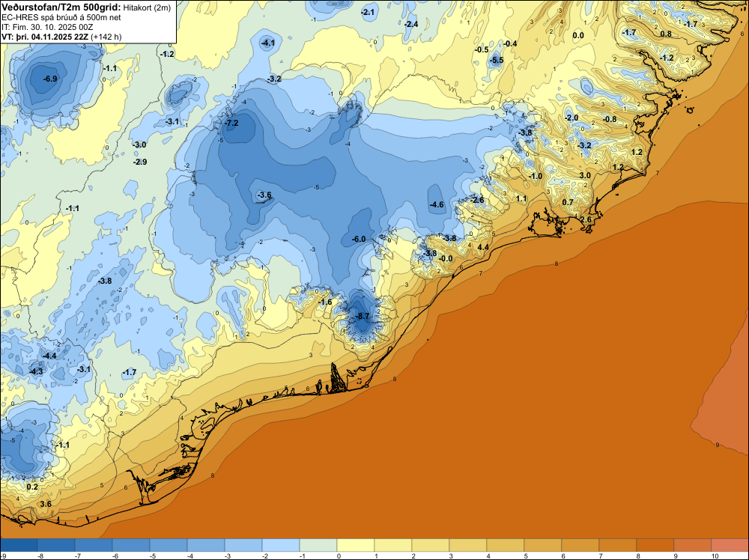The height and width of the screenshot is (560, 749).
Task: Click the legend scale label '10'
Action: click(x=715, y=556)
